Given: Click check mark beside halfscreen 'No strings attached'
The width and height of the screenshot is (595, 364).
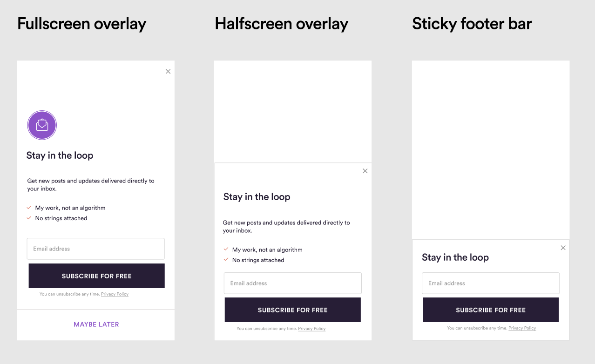Looking at the screenshot, I should [x=226, y=260].
